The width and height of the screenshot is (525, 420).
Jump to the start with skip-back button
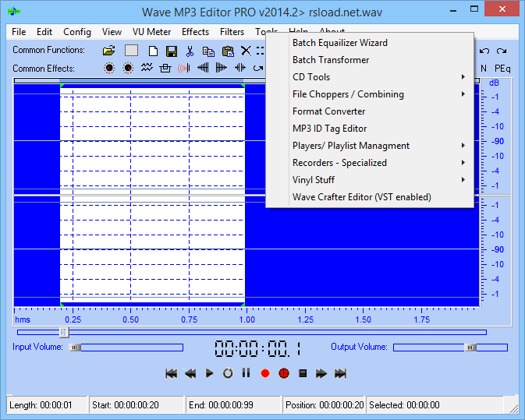pyautogui.click(x=172, y=373)
